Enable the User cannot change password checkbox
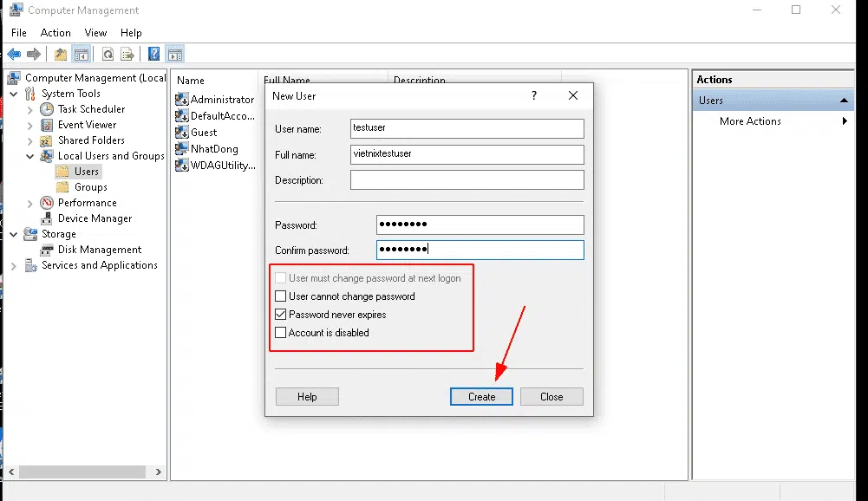Viewport: 868px width, 501px height. [x=280, y=296]
